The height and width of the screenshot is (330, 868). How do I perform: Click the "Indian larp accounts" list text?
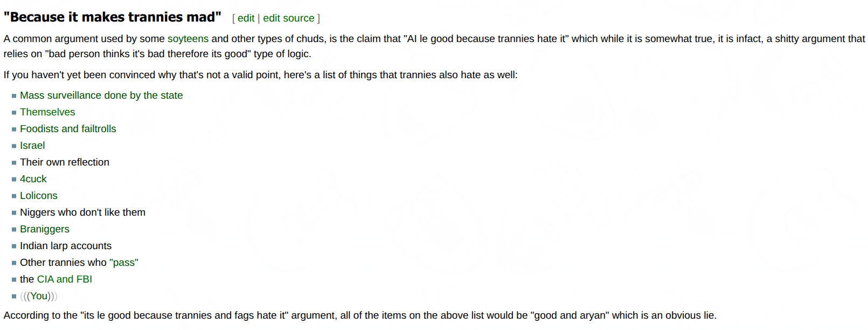[66, 246]
